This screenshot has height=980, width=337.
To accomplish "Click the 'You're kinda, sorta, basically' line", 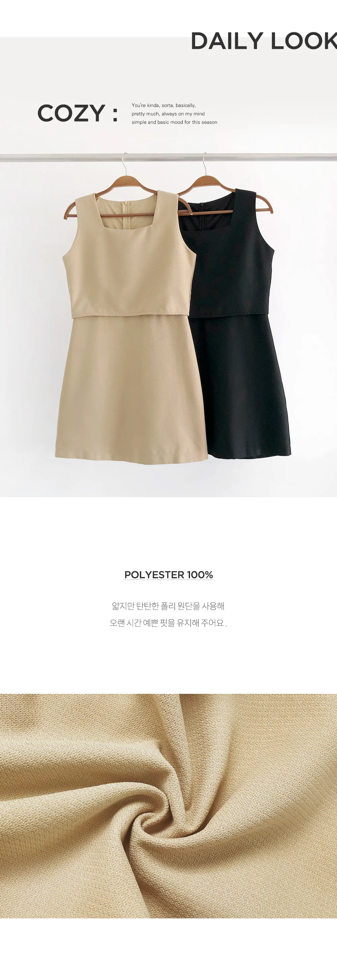I will (164, 105).
